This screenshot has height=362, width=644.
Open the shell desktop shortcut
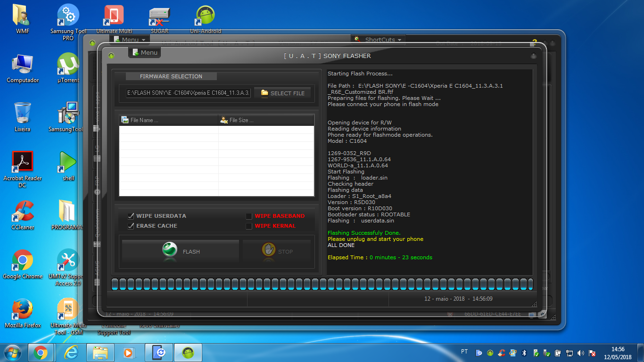point(68,166)
